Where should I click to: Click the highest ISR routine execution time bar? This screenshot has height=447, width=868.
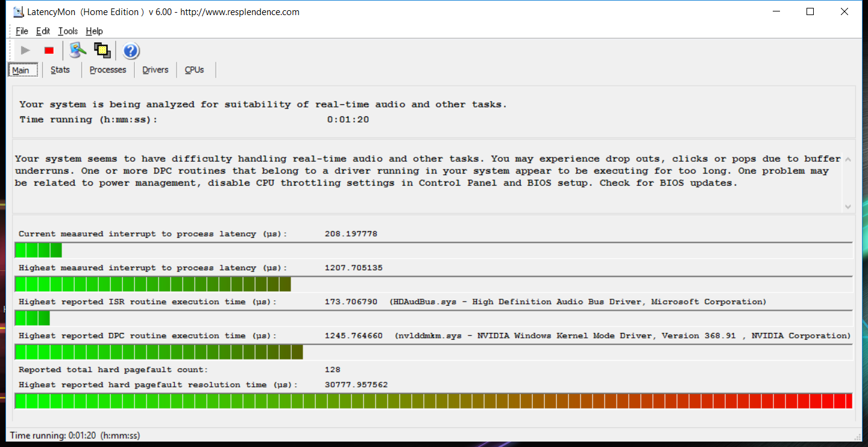[433, 317]
